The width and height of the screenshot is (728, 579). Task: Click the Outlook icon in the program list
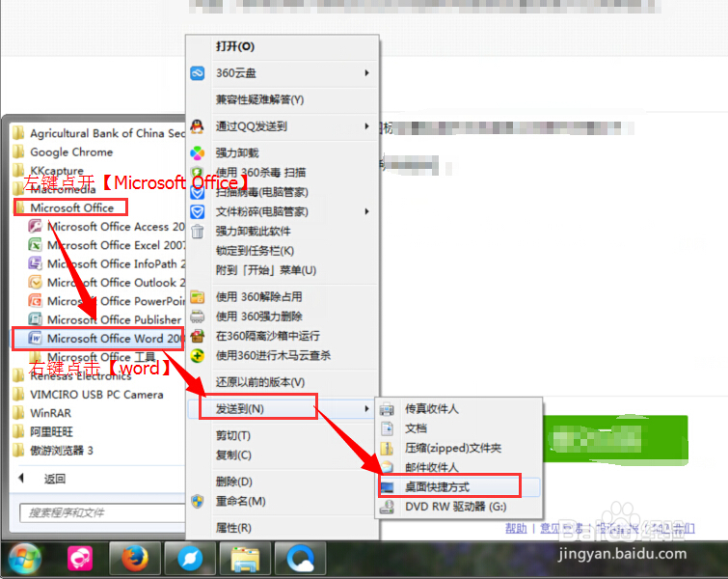36,282
